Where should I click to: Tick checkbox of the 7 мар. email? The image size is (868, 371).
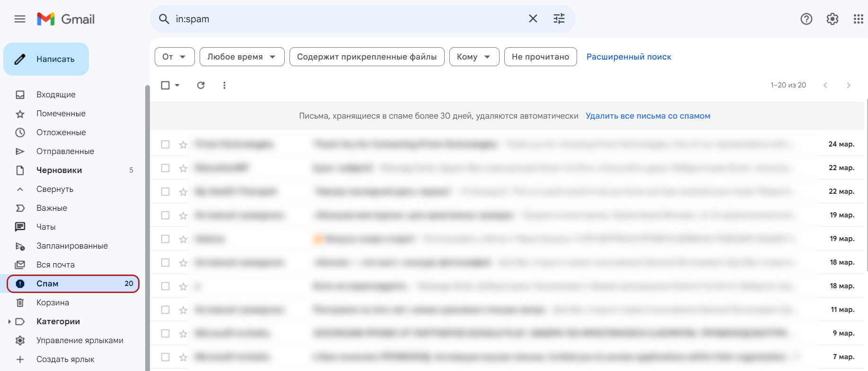(x=165, y=357)
